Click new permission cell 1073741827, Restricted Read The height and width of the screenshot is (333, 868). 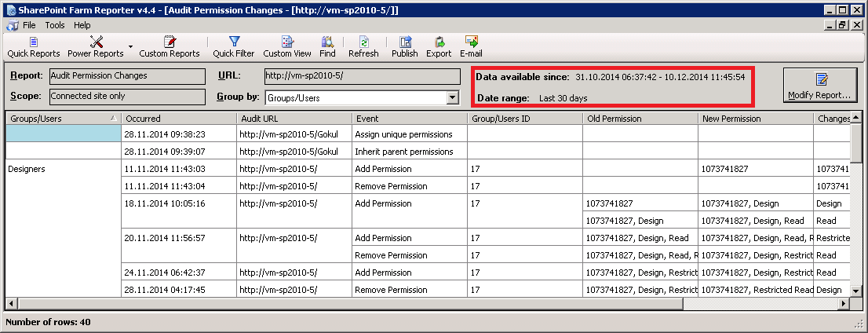tap(755, 289)
